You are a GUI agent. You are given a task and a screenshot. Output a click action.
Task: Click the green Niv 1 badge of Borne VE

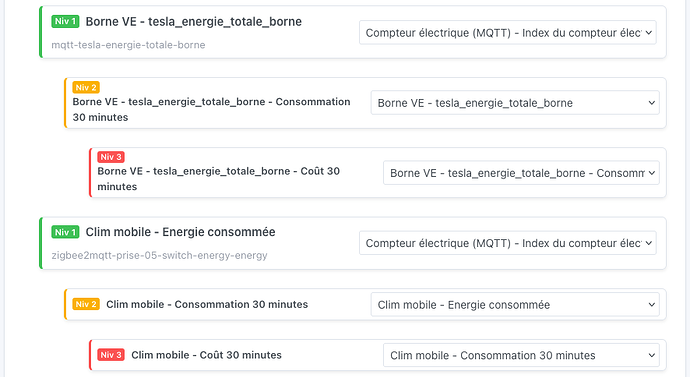pyautogui.click(x=65, y=21)
